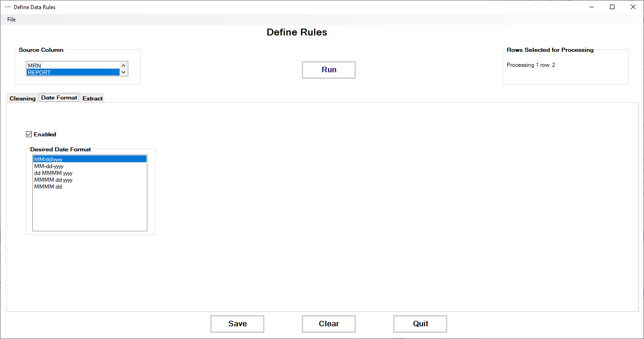The image size is (644, 339).
Task: Select REPORT in Source Column list
Action: pyautogui.click(x=73, y=72)
